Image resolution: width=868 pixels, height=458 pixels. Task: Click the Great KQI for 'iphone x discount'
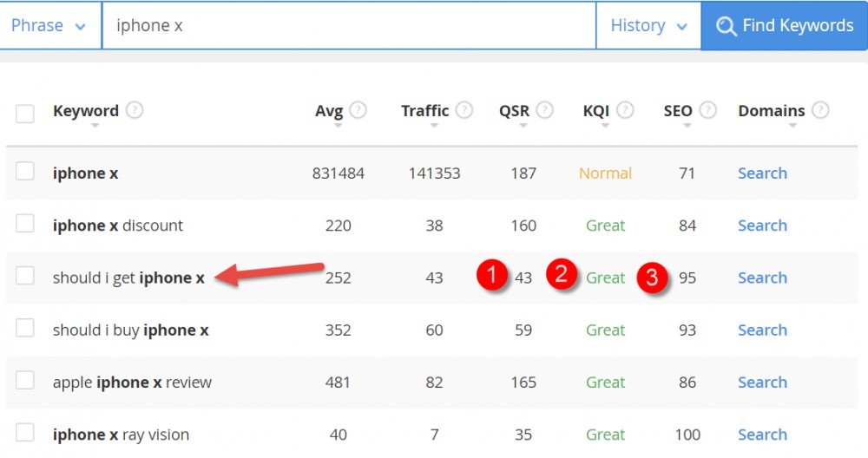coord(605,226)
